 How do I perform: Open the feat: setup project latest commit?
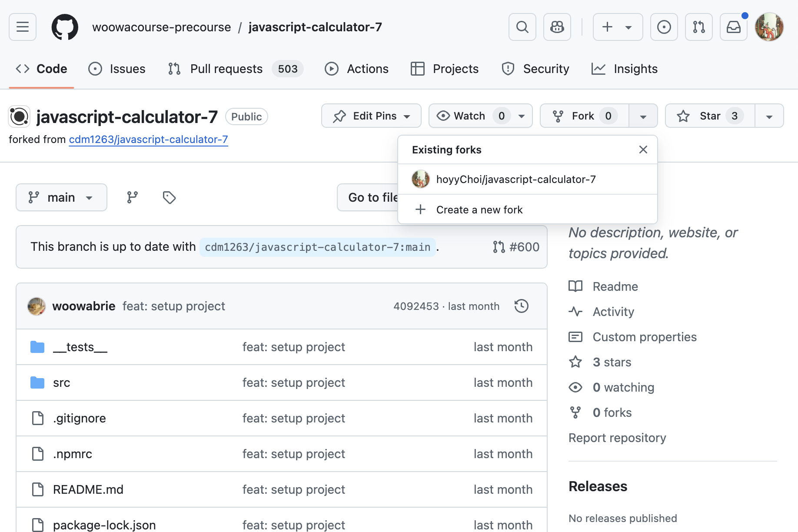174,306
